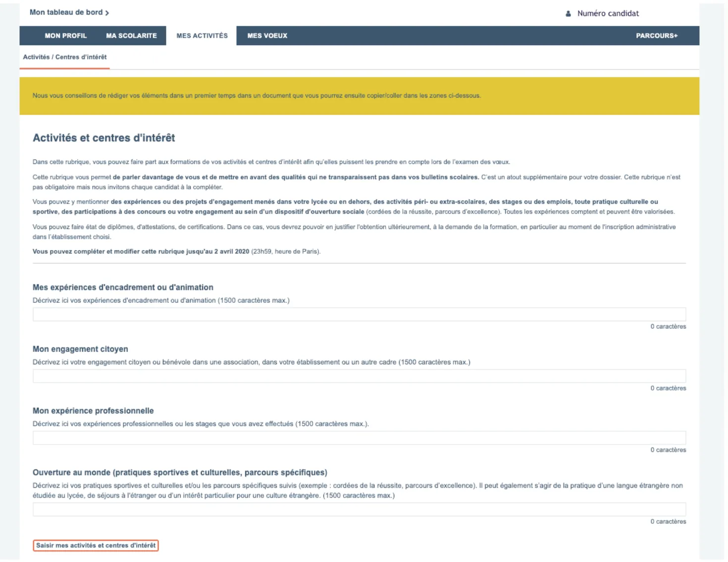This screenshot has width=728, height=562.
Task: Open the MES VOEUX tab
Action: point(266,35)
